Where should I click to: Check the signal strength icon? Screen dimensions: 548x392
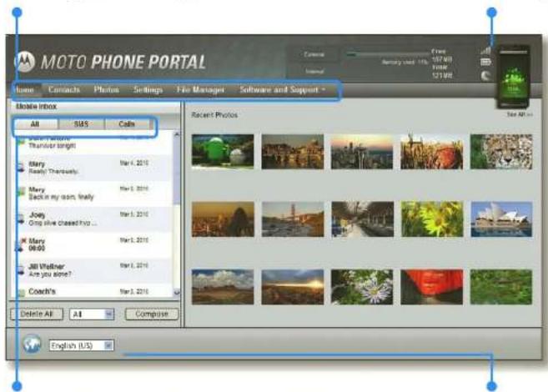pyautogui.click(x=485, y=50)
